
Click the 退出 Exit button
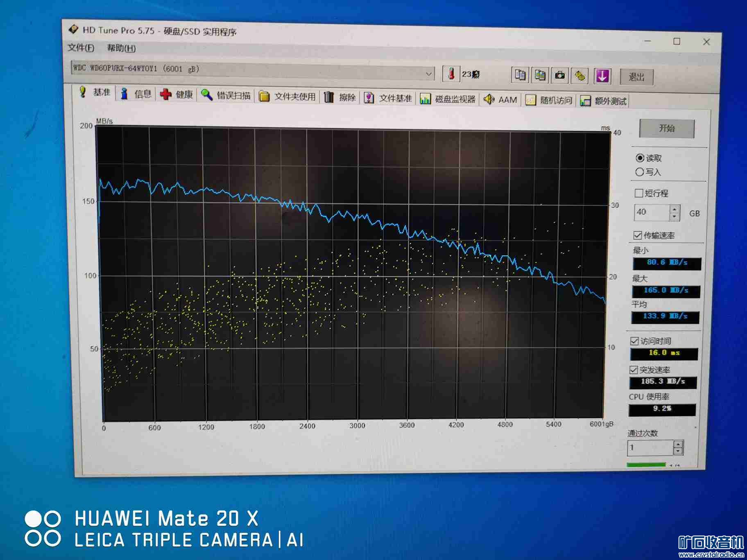(636, 77)
